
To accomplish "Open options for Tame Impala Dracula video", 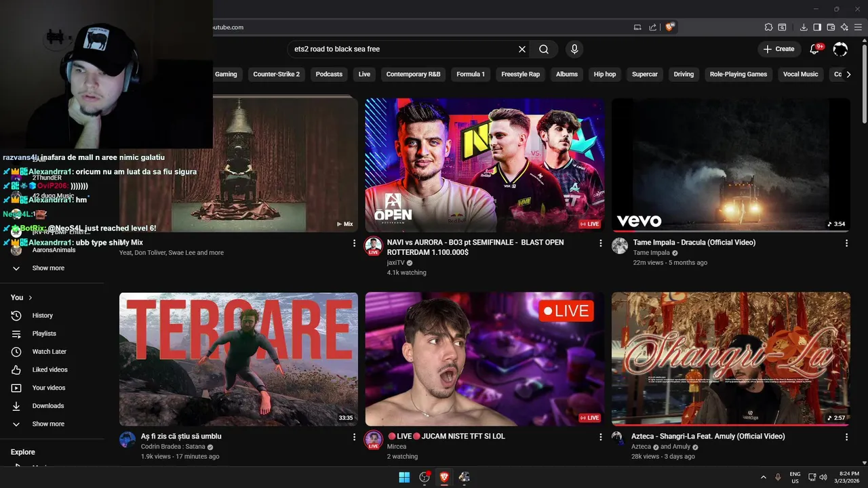I will [846, 243].
